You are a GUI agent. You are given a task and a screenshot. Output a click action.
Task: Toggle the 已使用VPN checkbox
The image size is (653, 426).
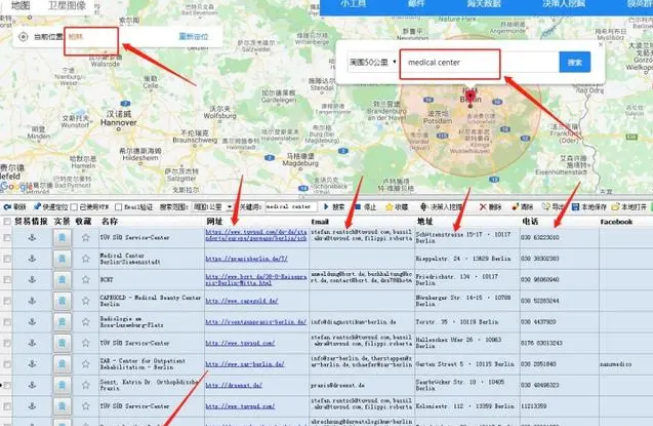tap(74, 207)
